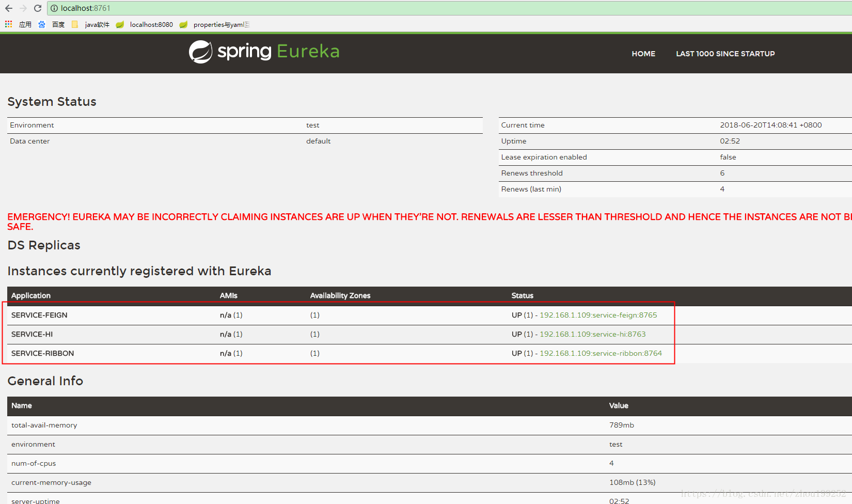Click the current-memory-usage row name

point(52,482)
